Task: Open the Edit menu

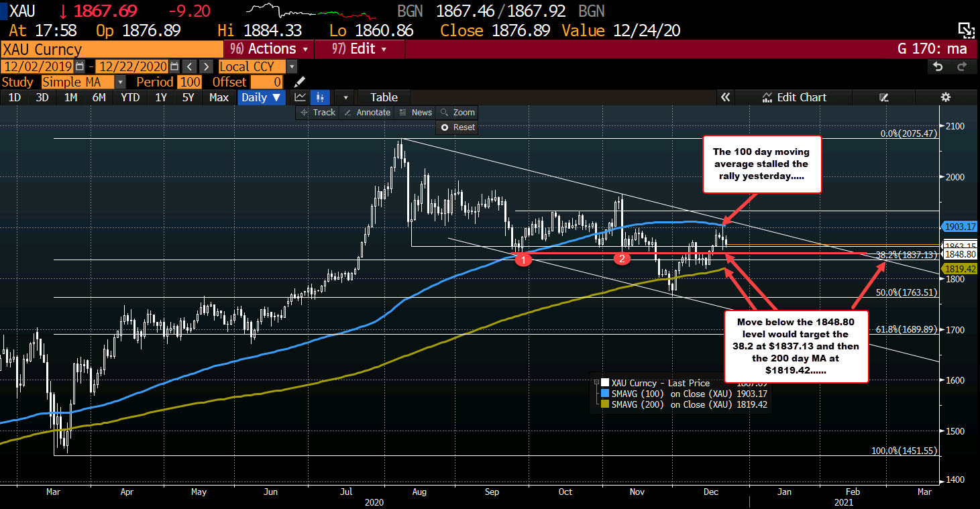Action: tap(359, 49)
